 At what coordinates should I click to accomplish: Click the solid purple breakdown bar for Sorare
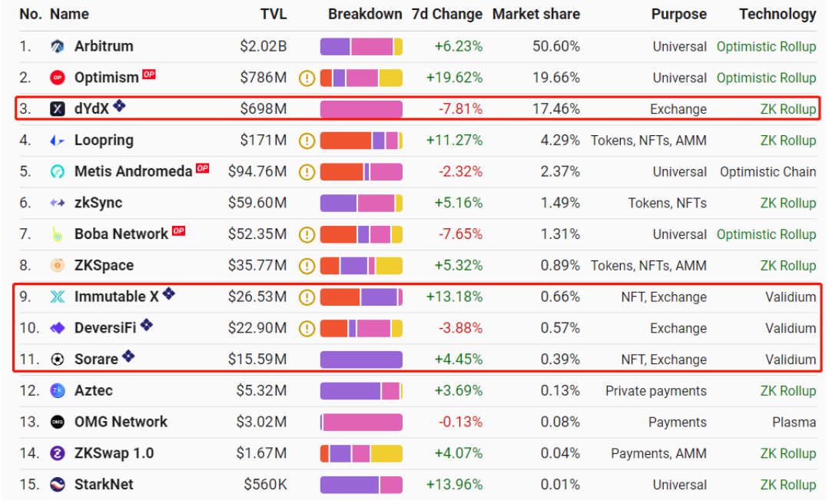point(361,359)
